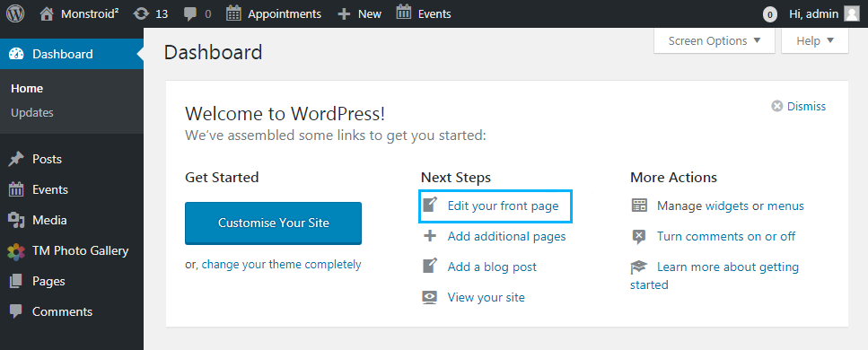Click the comments bubble icon in admin bar

pyautogui.click(x=190, y=13)
